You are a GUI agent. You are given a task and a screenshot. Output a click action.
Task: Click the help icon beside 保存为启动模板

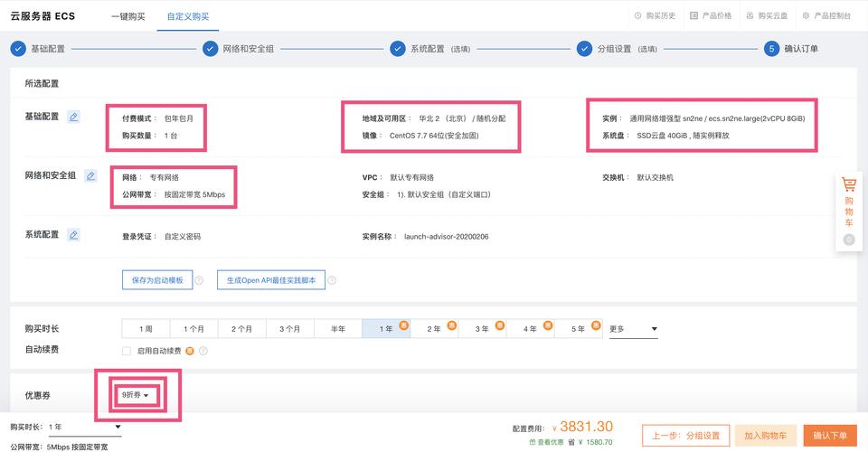pyautogui.click(x=199, y=280)
